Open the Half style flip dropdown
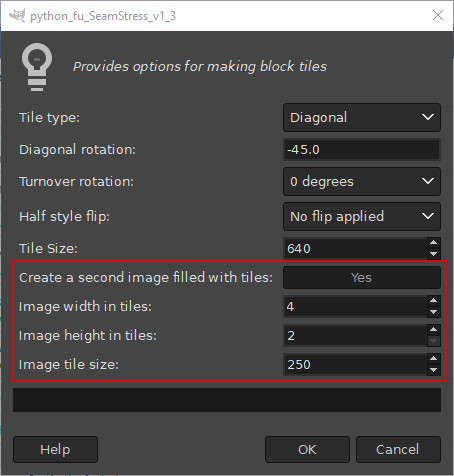The width and height of the screenshot is (454, 476). [x=362, y=216]
